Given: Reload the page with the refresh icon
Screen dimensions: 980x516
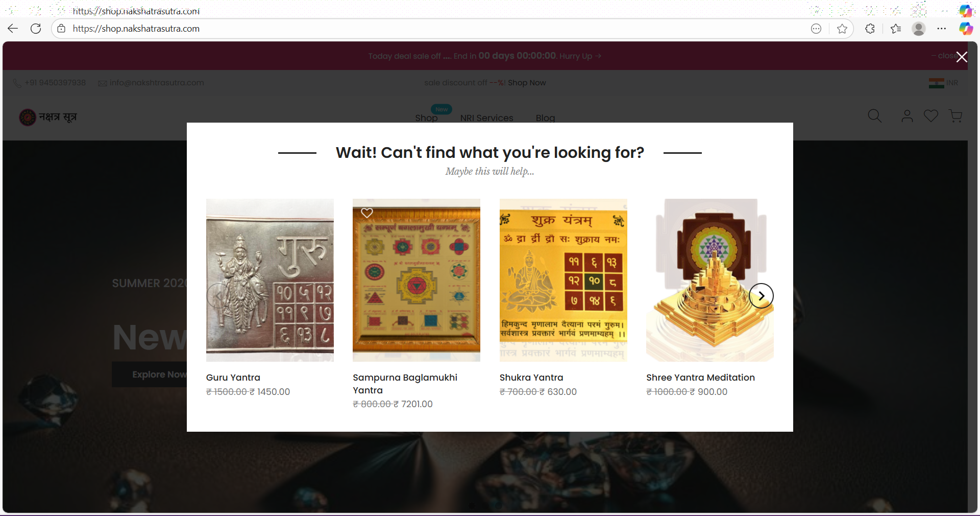Looking at the screenshot, I should 36,29.
